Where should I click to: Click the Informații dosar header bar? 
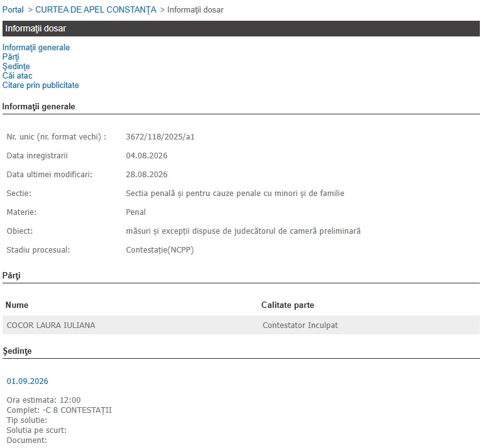(x=241, y=29)
